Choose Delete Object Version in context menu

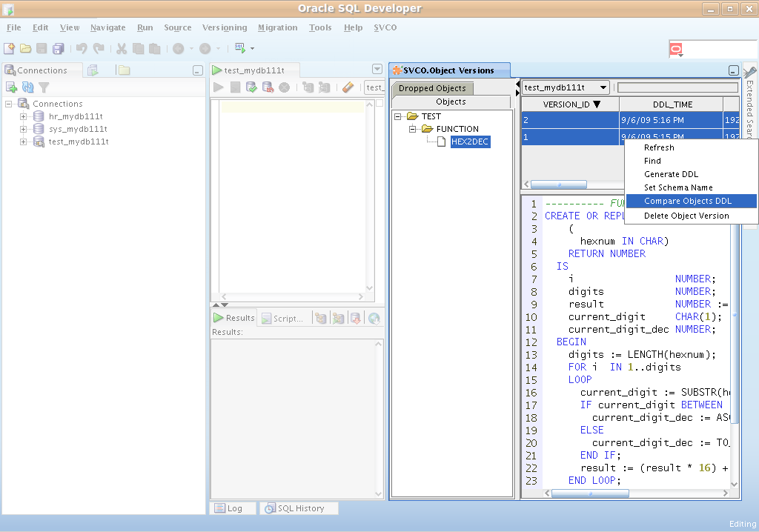pyautogui.click(x=686, y=216)
